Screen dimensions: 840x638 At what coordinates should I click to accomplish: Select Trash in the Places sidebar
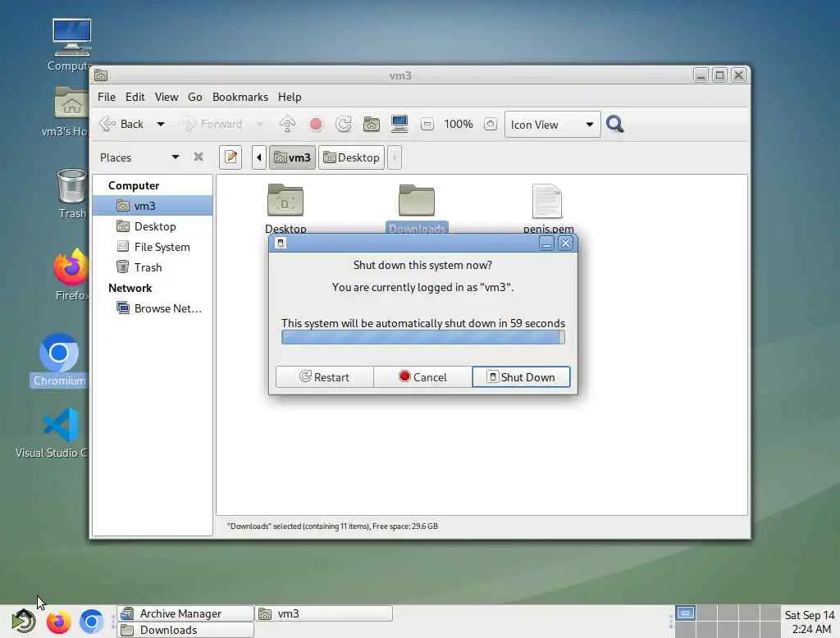(x=153, y=267)
